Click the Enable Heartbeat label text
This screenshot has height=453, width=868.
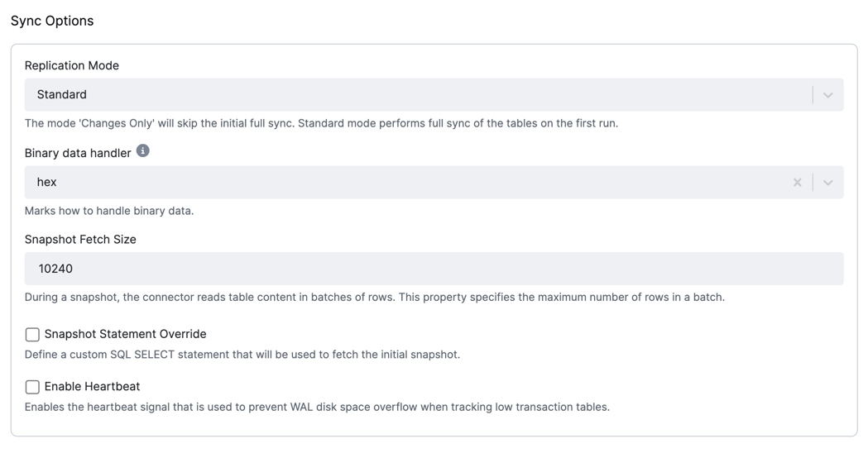pyautogui.click(x=92, y=387)
